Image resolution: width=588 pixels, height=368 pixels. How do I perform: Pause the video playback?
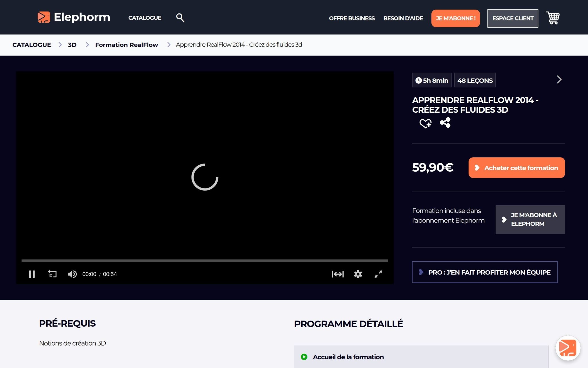(32, 274)
